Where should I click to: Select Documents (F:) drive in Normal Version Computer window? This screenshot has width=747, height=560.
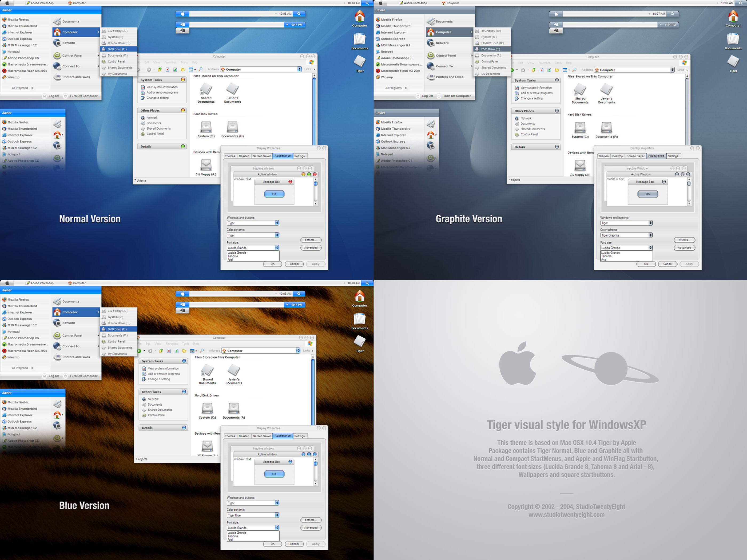(x=233, y=130)
